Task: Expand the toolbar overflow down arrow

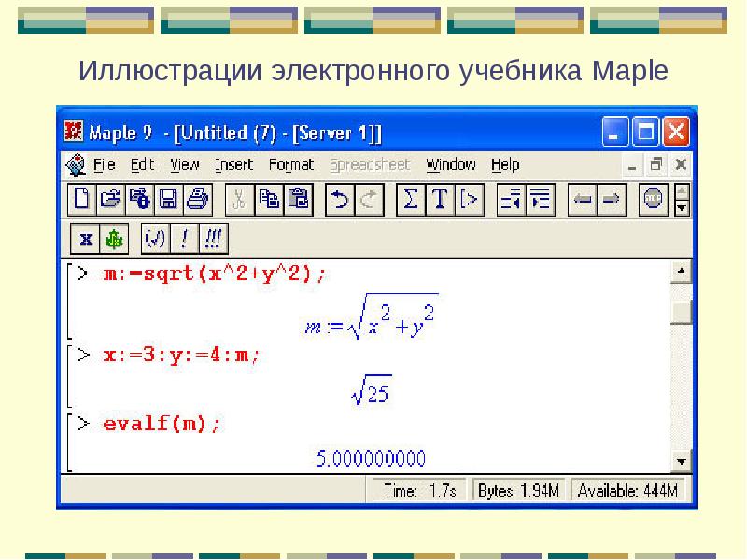Action: 682,207
